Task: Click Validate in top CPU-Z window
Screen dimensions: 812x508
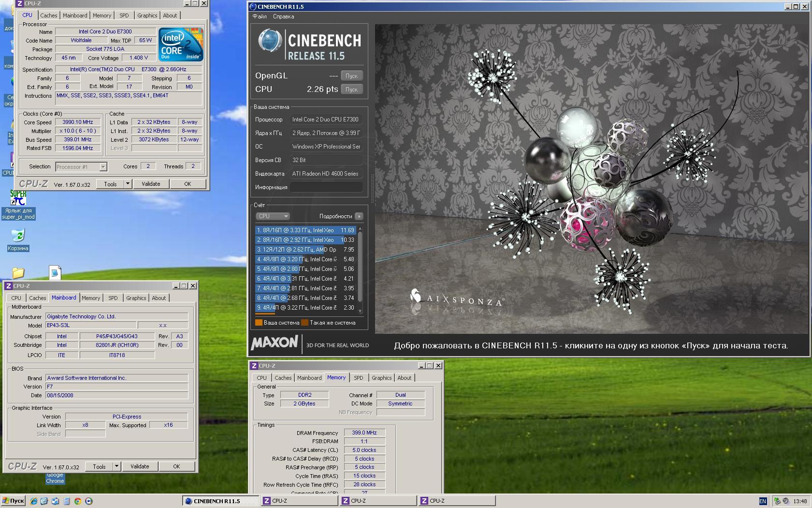Action: tap(151, 184)
